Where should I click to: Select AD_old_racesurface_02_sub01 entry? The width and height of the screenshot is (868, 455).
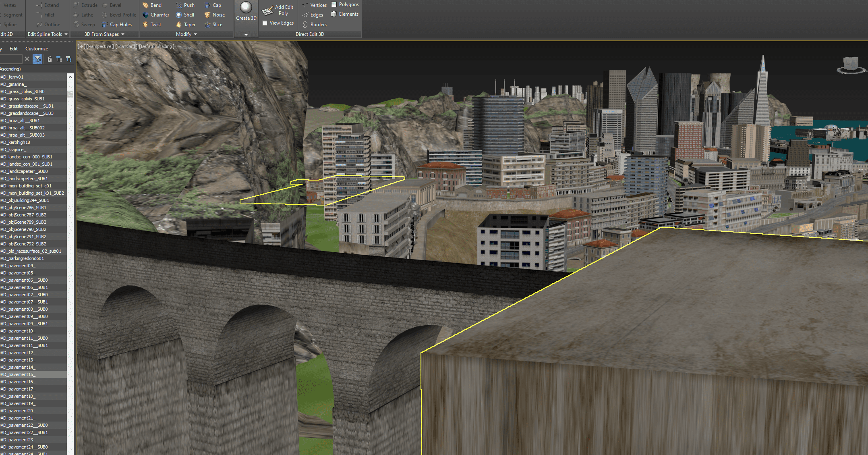(x=33, y=251)
